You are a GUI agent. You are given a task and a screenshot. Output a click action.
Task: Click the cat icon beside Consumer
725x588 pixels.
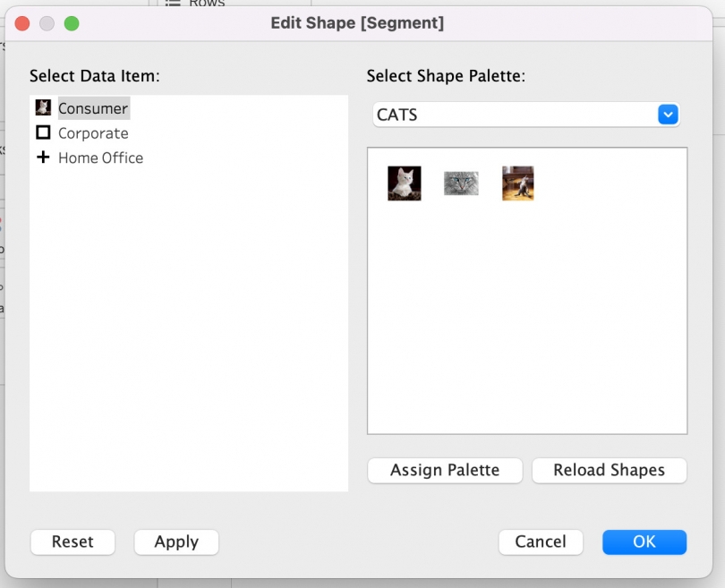[42, 107]
